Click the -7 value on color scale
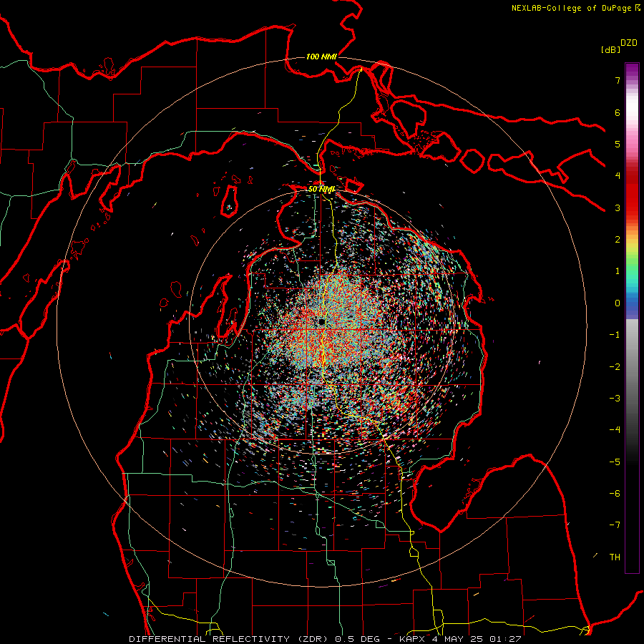 tap(615, 525)
